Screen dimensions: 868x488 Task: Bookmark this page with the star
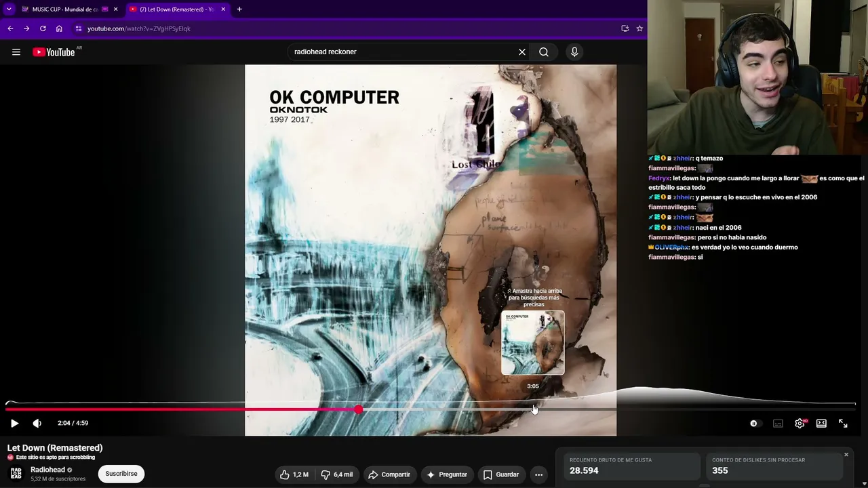(x=639, y=28)
